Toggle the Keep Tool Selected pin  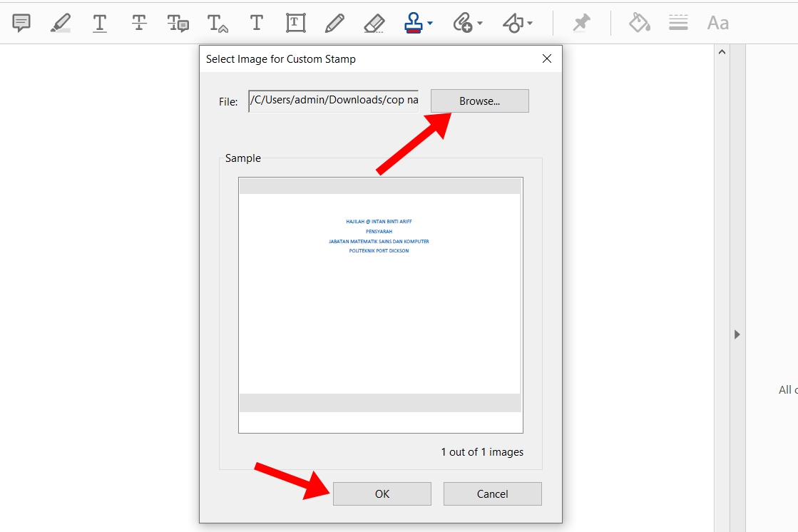click(582, 23)
